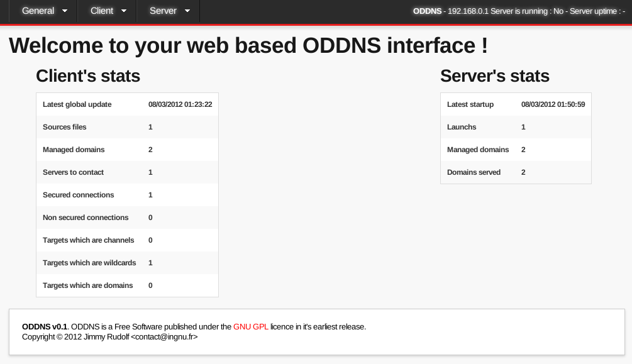Select the Sources files row
This screenshot has width=632, height=364.
tap(127, 127)
